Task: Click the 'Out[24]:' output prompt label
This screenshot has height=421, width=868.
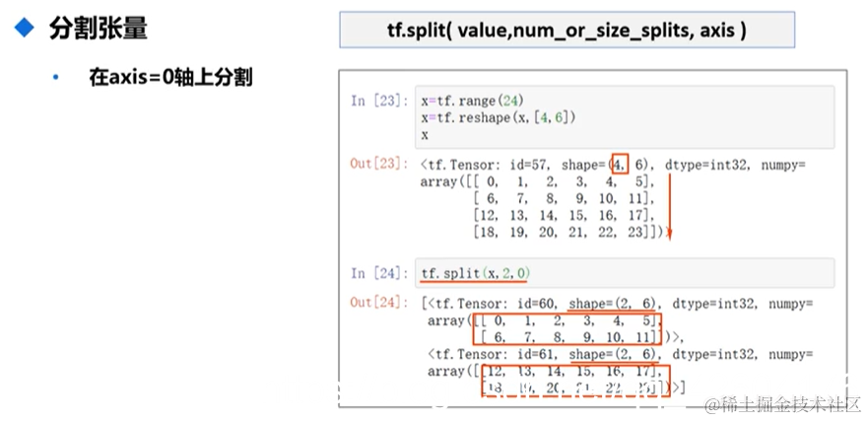Action: coord(379,303)
